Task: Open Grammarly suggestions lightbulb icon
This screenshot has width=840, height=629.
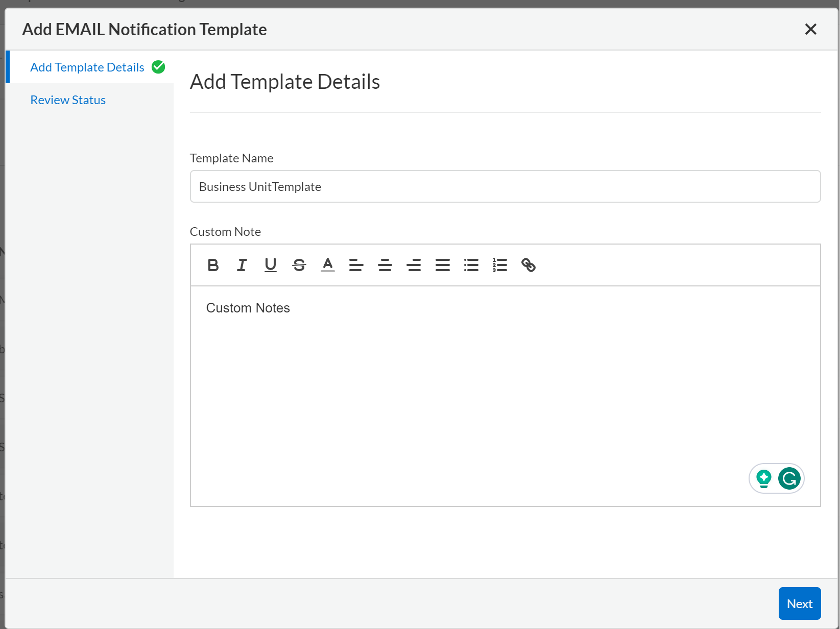Action: pos(764,479)
